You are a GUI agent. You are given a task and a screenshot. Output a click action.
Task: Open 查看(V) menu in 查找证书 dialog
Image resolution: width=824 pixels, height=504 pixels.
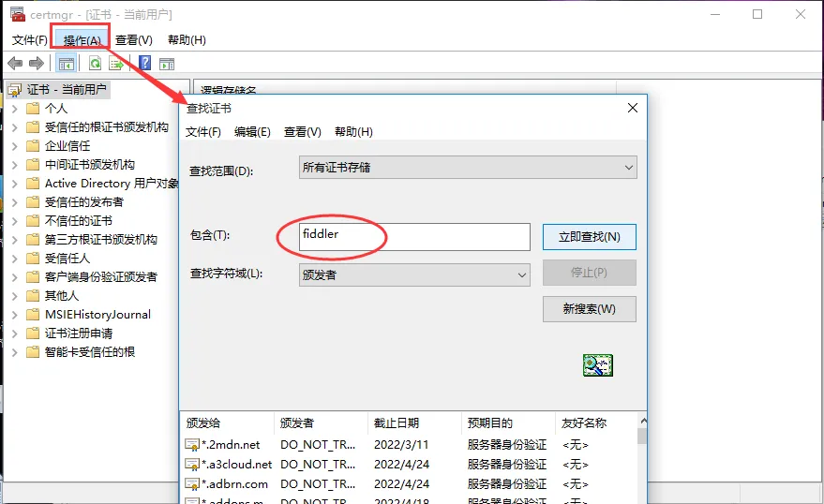pos(302,132)
